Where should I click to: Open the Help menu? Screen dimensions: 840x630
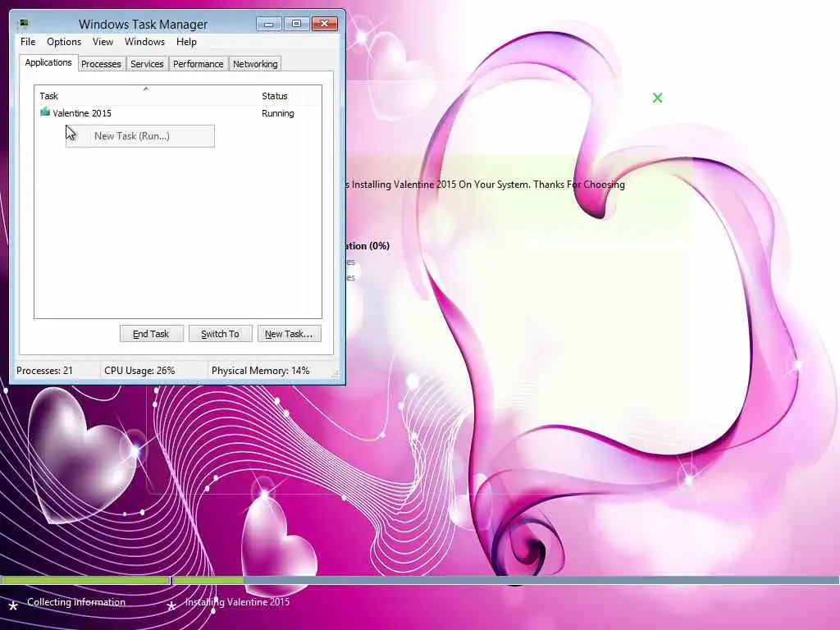(x=186, y=42)
